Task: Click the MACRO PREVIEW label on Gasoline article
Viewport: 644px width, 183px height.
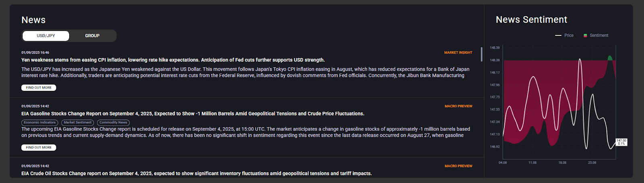Action: (x=458, y=106)
